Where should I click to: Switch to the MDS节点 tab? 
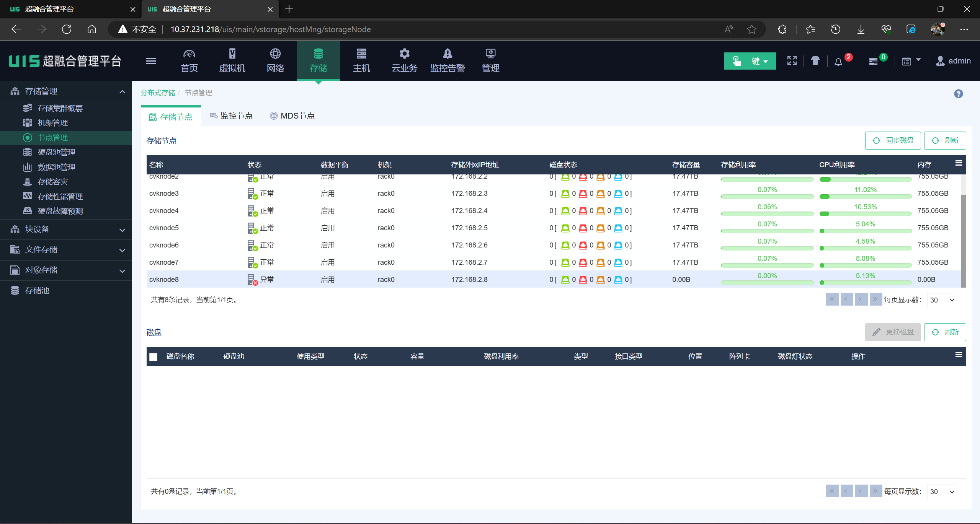click(x=292, y=116)
